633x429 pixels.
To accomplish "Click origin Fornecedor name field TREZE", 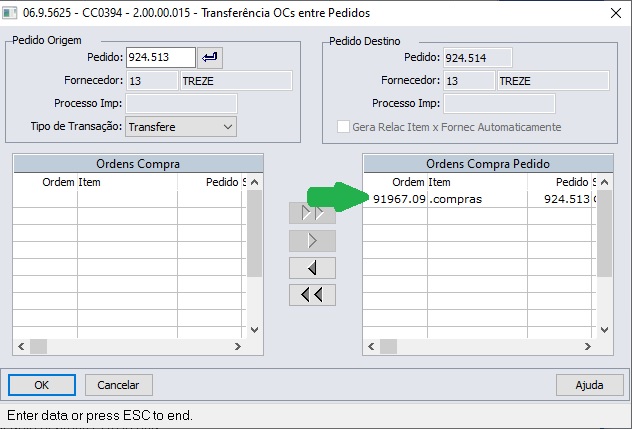I will 236,81.
